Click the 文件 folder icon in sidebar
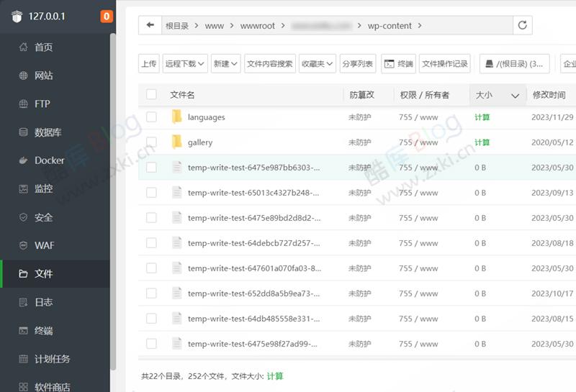The width and height of the screenshot is (576, 392). click(23, 273)
